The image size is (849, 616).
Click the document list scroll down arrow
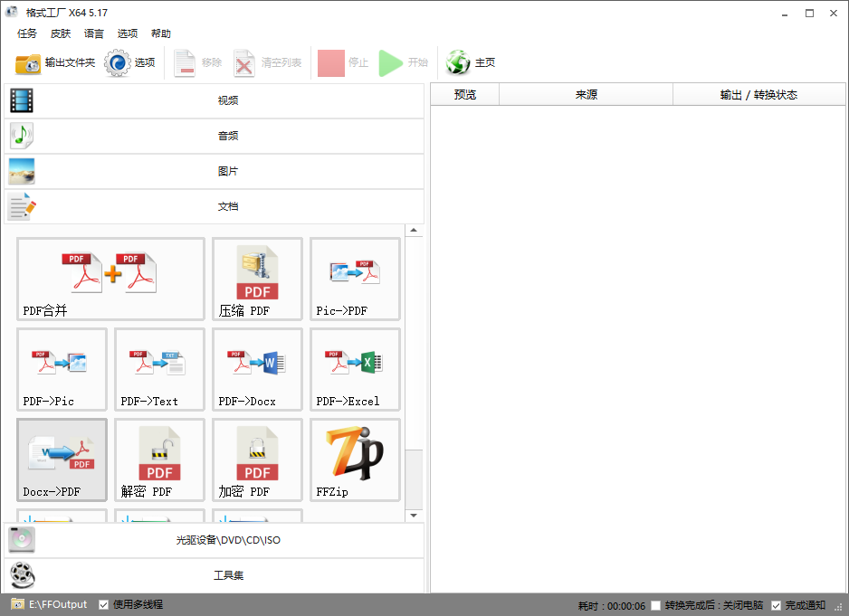click(x=414, y=516)
